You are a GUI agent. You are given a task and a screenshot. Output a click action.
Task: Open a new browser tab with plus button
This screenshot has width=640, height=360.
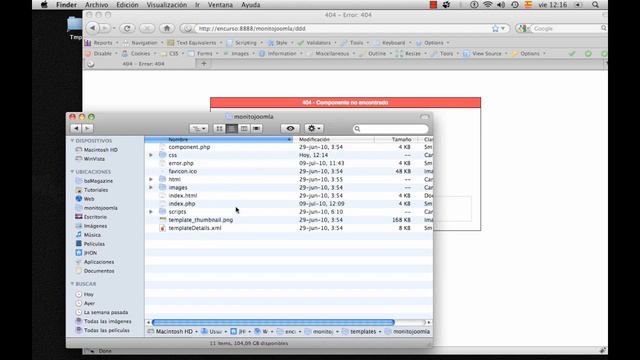(204, 63)
